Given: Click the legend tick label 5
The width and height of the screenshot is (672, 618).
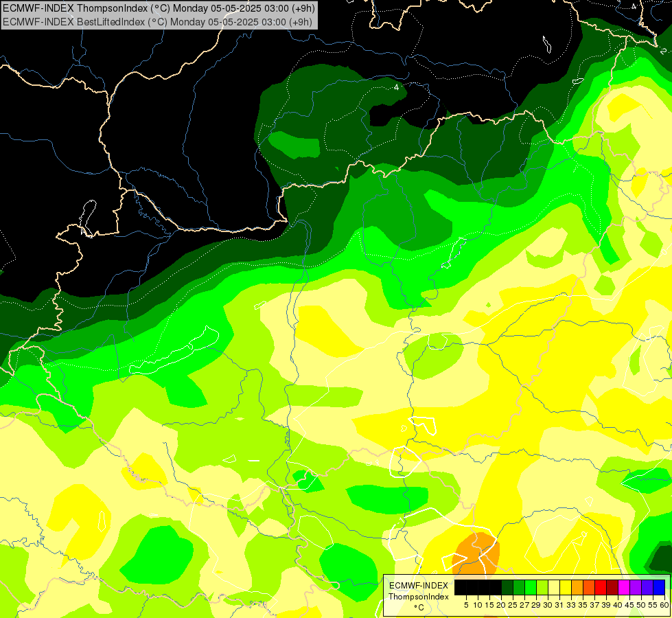Looking at the screenshot, I should pyautogui.click(x=466, y=605).
